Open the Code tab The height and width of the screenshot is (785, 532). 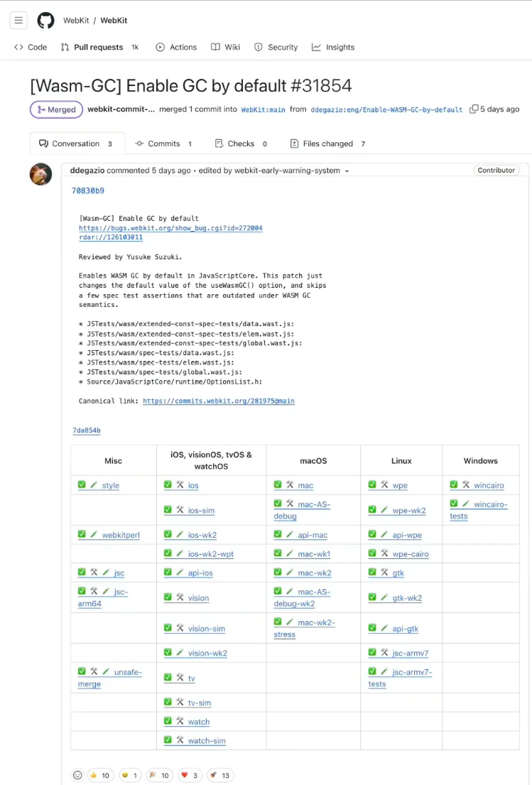[31, 47]
